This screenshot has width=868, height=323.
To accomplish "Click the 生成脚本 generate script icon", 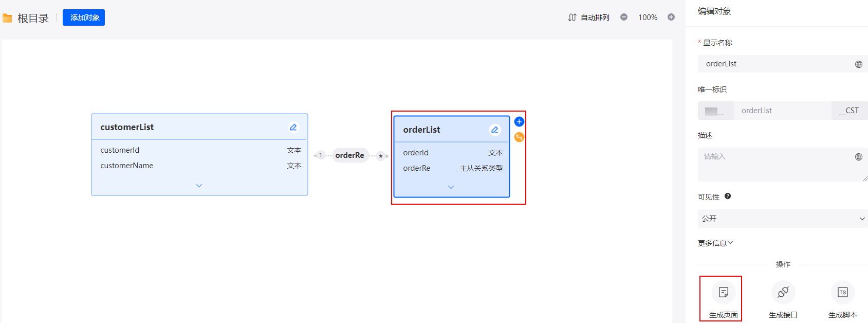I will (843, 292).
